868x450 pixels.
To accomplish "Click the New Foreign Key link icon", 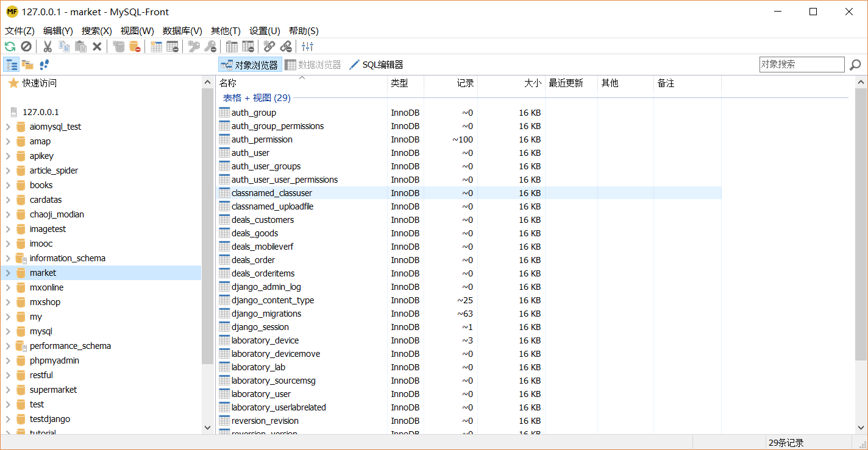I will tap(269, 46).
